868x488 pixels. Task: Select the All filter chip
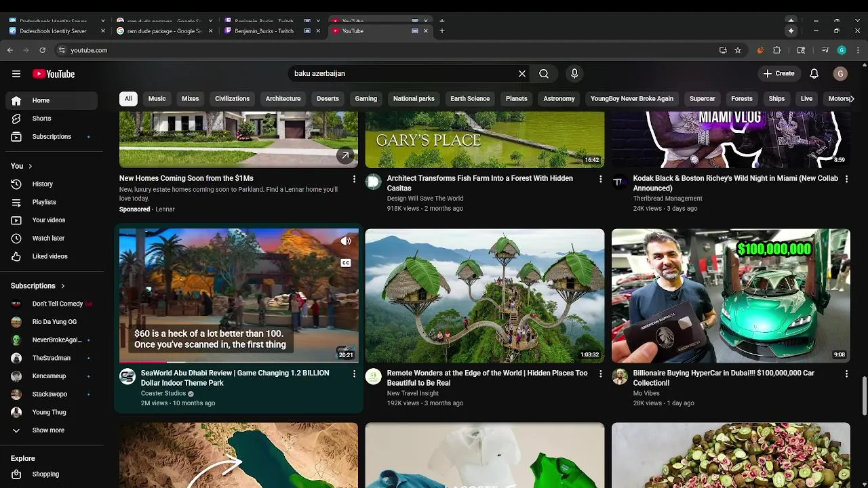[x=128, y=99]
